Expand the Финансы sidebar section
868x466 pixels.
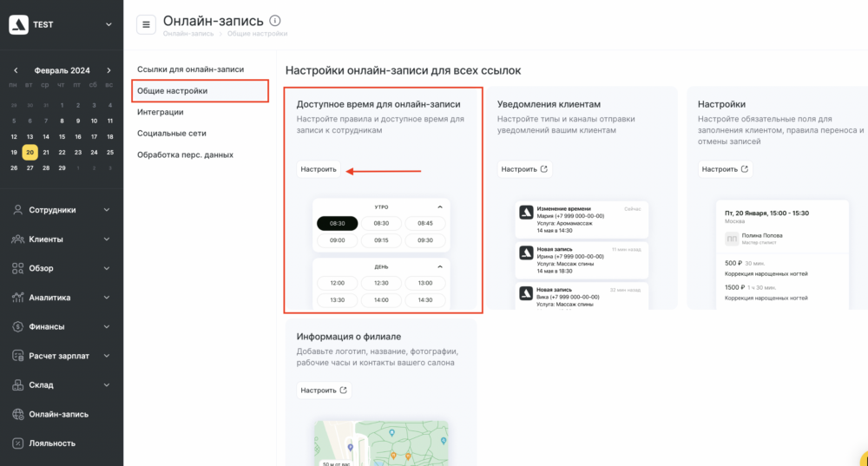[107, 326]
